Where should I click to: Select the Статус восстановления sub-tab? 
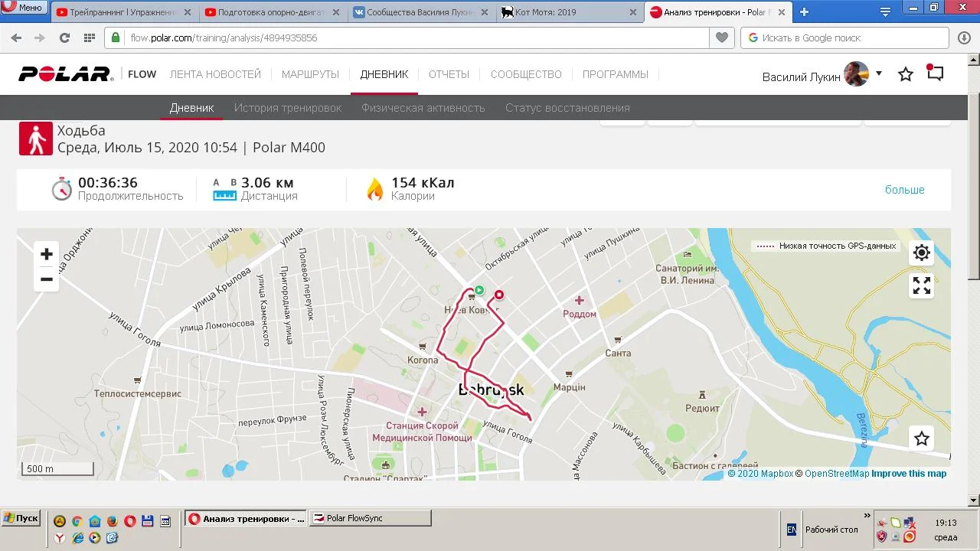pos(567,108)
